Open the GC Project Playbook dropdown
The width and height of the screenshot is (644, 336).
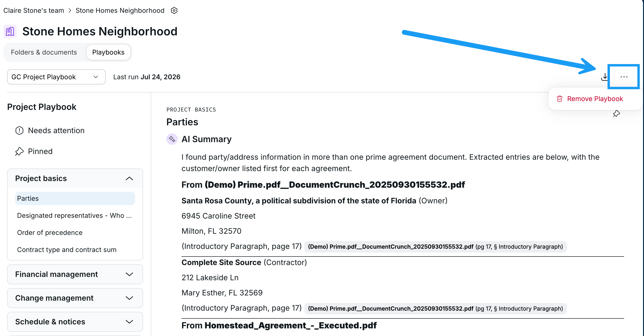pyautogui.click(x=56, y=77)
